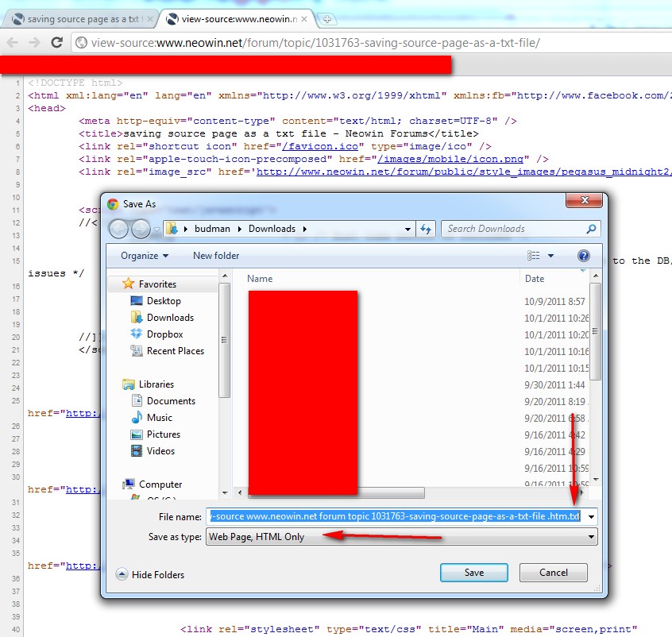The image size is (672, 637).
Task: Click New folder button
Action: pos(216,256)
